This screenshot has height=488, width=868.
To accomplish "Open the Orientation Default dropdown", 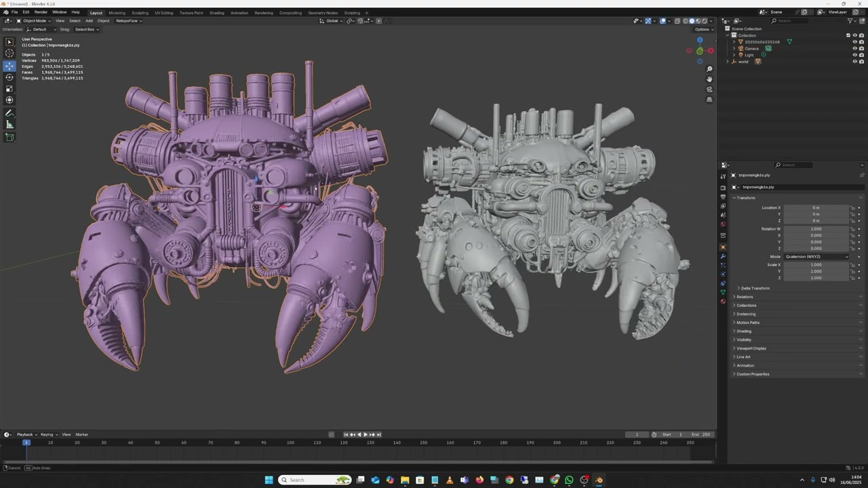I will tap(41, 29).
